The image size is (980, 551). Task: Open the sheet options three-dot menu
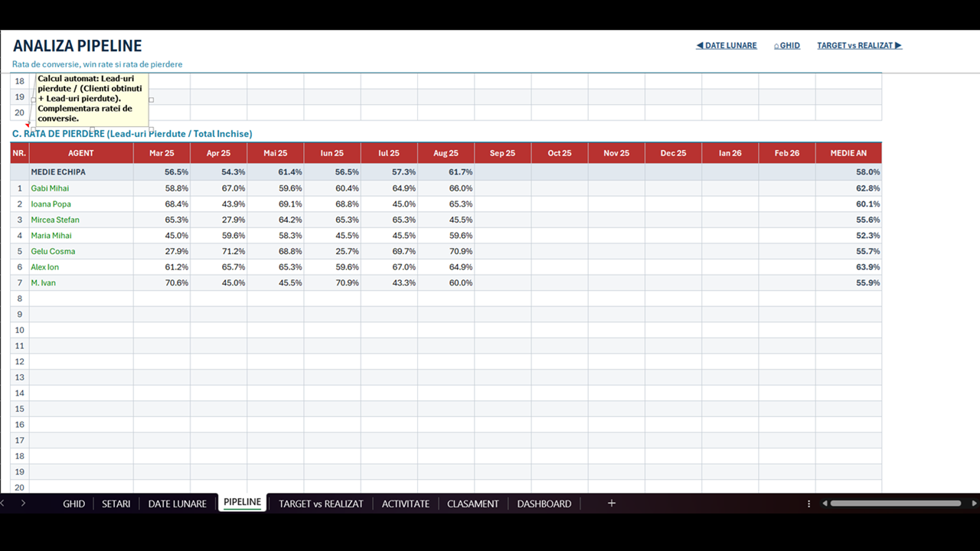tap(808, 504)
